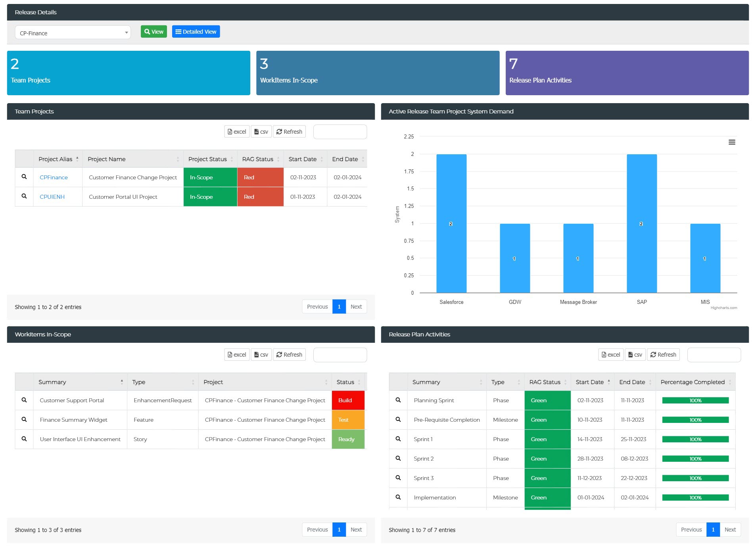
Task: Export Release Plan Activities to excel
Action: (x=611, y=355)
